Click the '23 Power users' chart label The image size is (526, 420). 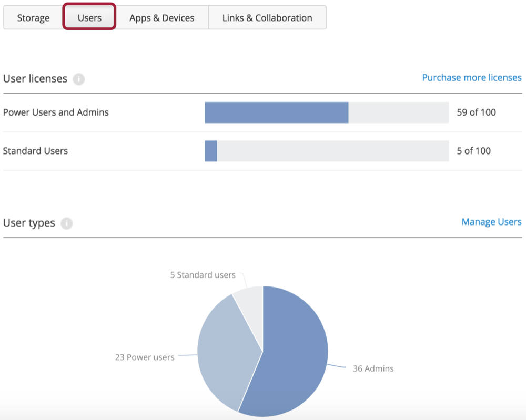tap(145, 357)
